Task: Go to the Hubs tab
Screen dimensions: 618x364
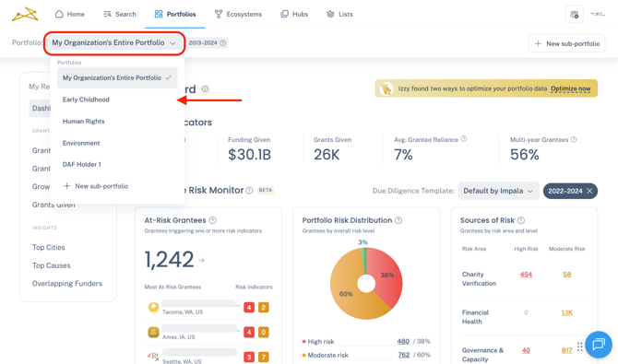Action: tap(294, 14)
